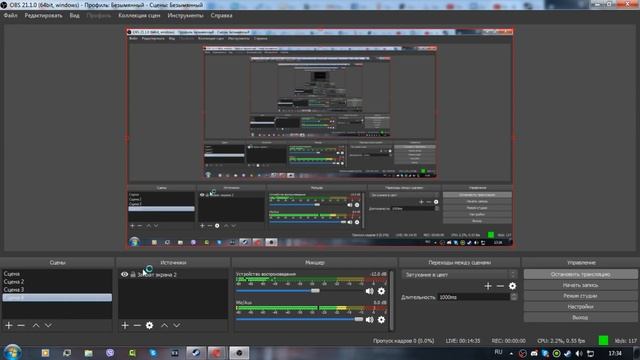Add a new source in Источники panel
Image resolution: width=640 pixels, height=360 pixels.
point(125,325)
